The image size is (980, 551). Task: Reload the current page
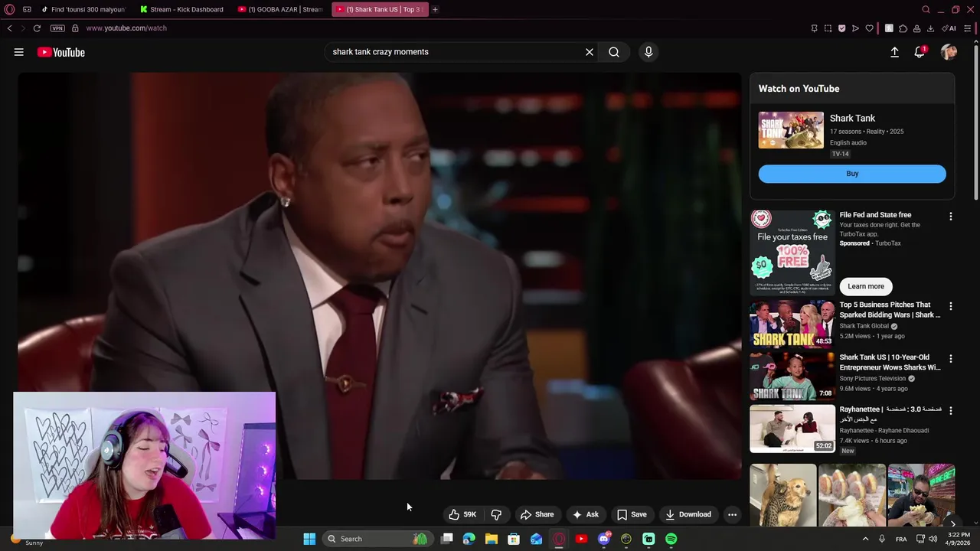(37, 28)
